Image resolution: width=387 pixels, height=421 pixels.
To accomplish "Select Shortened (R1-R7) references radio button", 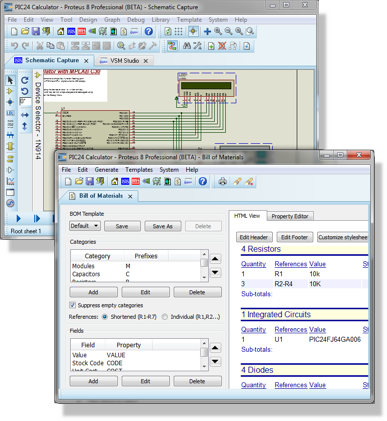I will click(x=105, y=317).
